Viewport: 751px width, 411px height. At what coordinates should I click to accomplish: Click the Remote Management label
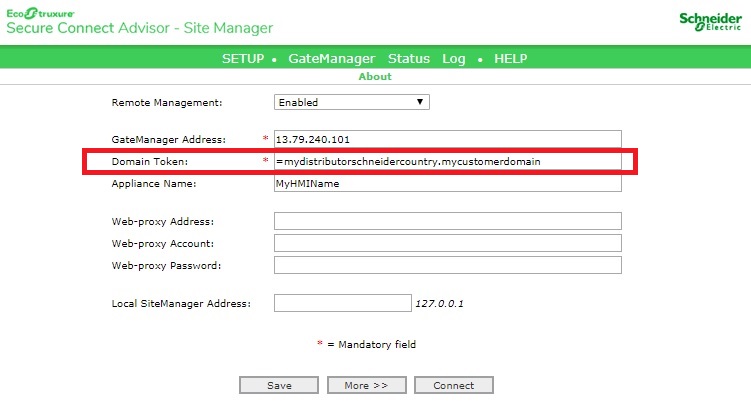[x=167, y=103]
